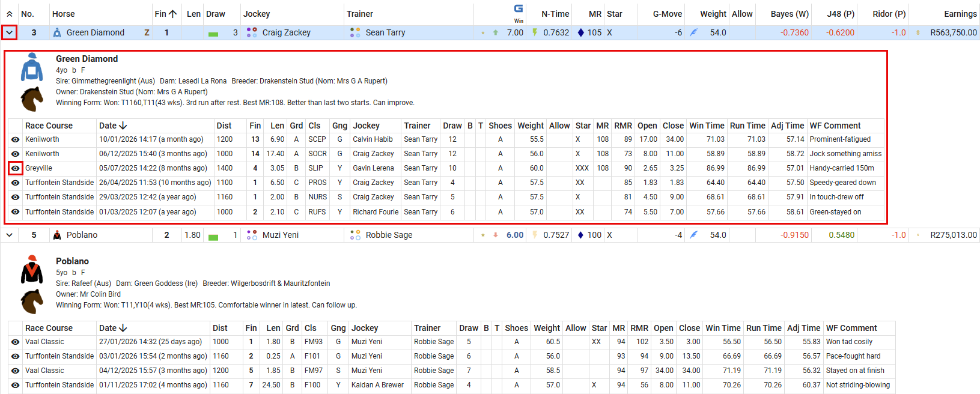The height and width of the screenshot is (394, 980).
Task: Collapse the Green Diamond row details
Action: click(x=10, y=32)
